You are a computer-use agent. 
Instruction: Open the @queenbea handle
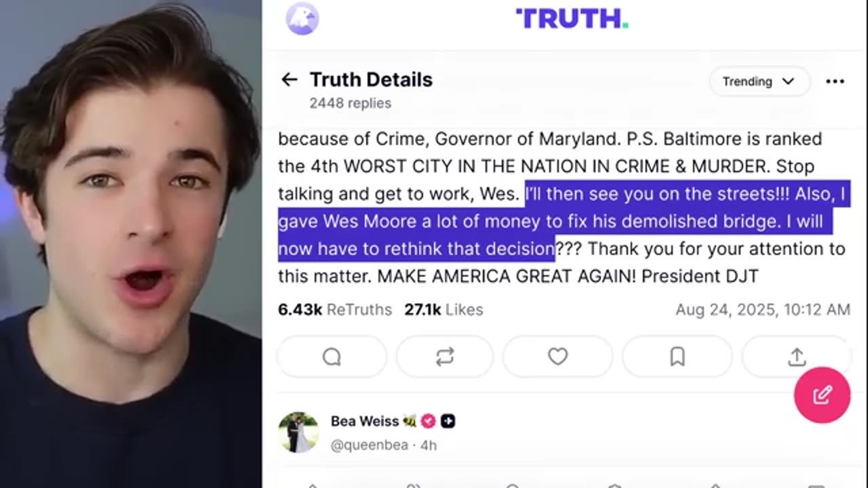[x=370, y=445]
